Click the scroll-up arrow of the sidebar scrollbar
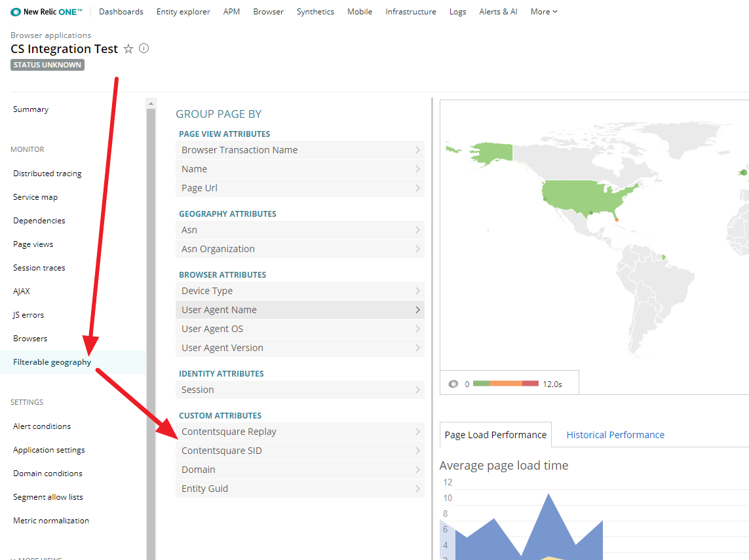This screenshot has width=749, height=560. pyautogui.click(x=151, y=103)
